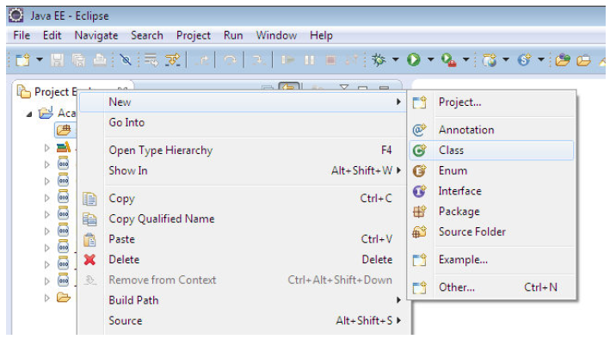The height and width of the screenshot is (364, 610).
Task: Click the New wizard toolbar icon
Action: point(22,60)
